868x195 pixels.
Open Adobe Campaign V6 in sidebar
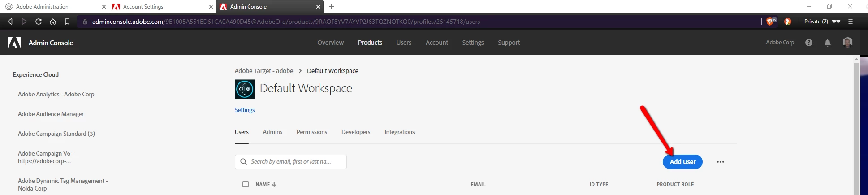(x=46, y=157)
